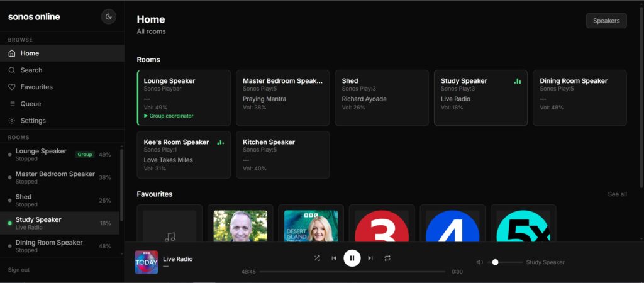644x283 pixels.
Task: Pause playback with center button
Action: point(352,258)
